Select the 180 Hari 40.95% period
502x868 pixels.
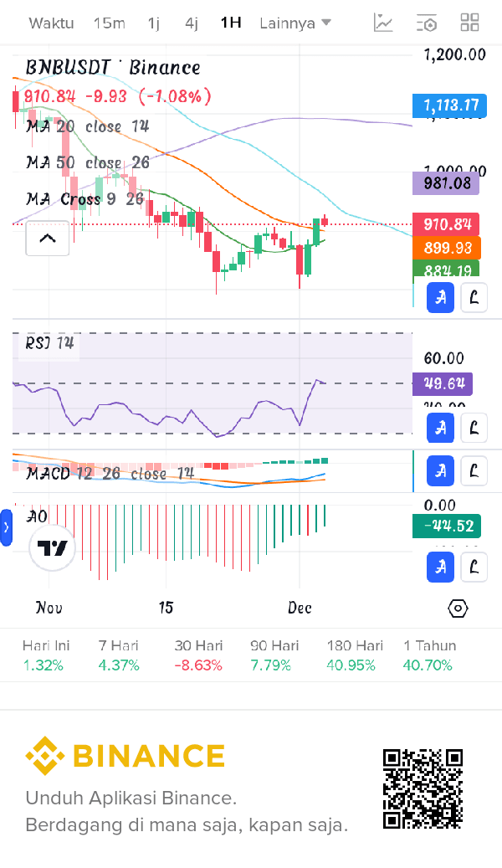[x=355, y=655]
